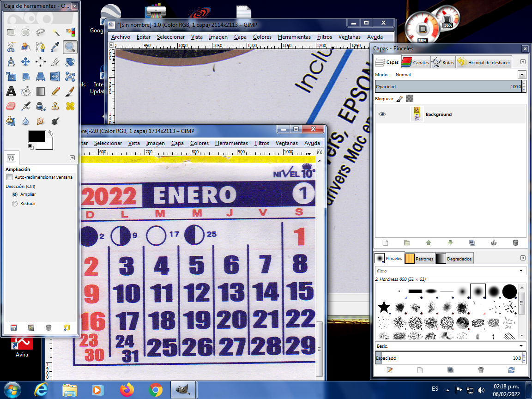Click the filtro brush input field
The width and height of the screenshot is (532, 399).
click(446, 271)
